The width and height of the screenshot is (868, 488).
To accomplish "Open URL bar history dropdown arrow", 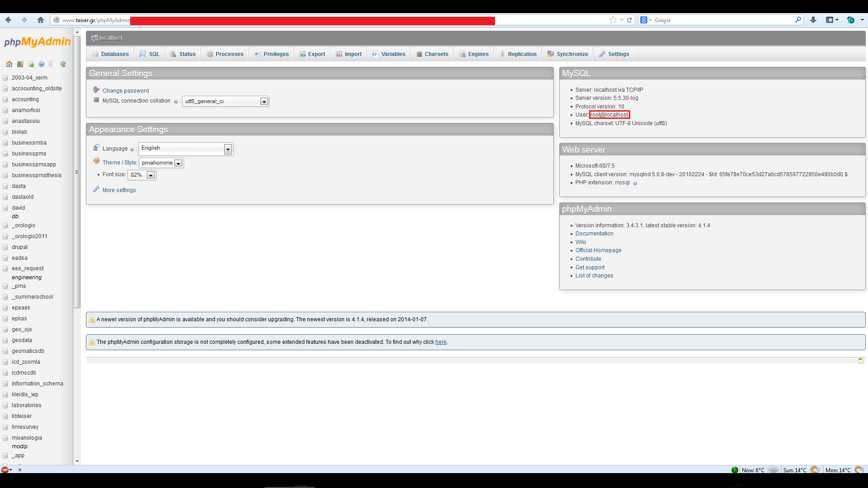I will (622, 20).
